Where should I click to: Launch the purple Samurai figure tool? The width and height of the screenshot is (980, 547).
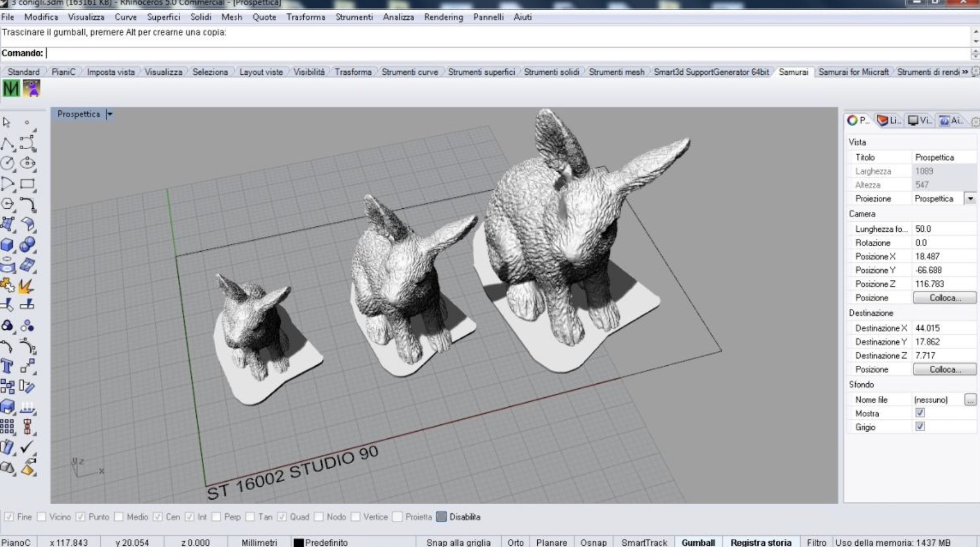pos(31,88)
